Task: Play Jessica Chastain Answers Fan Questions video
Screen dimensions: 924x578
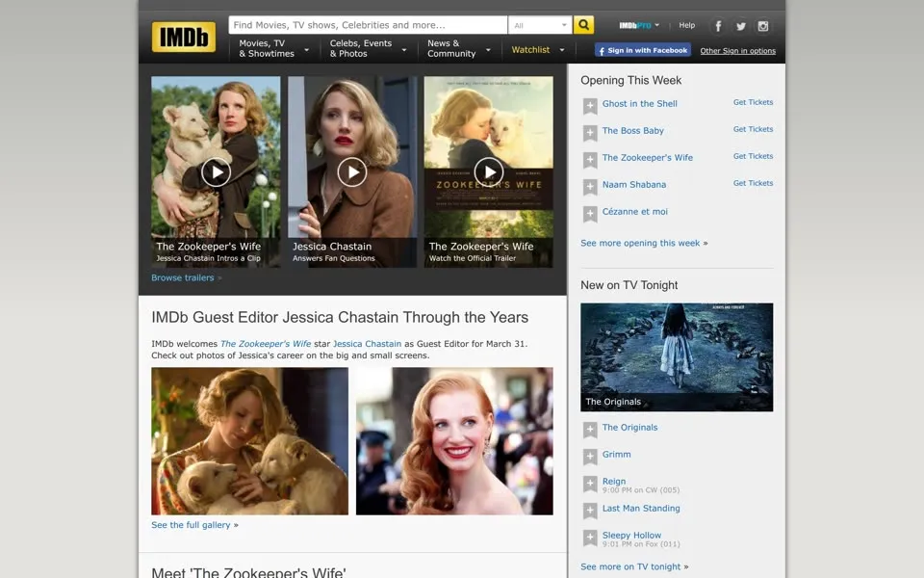Action: tap(352, 172)
